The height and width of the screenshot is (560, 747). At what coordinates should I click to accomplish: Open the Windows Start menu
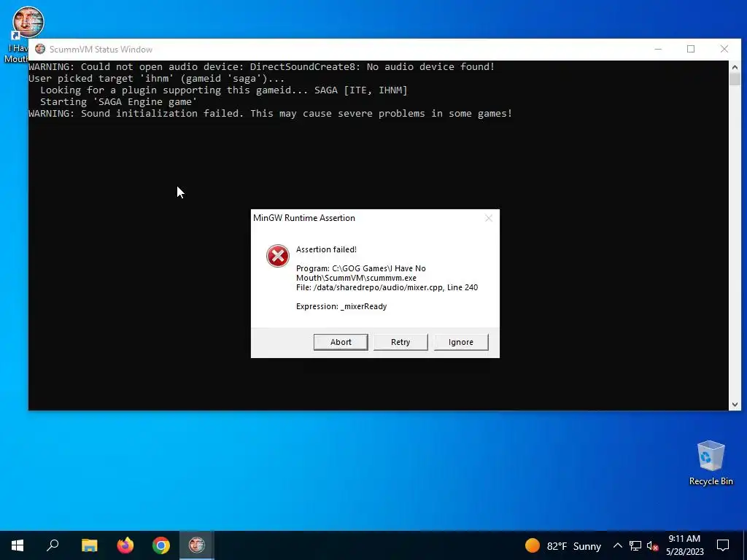pos(18,545)
